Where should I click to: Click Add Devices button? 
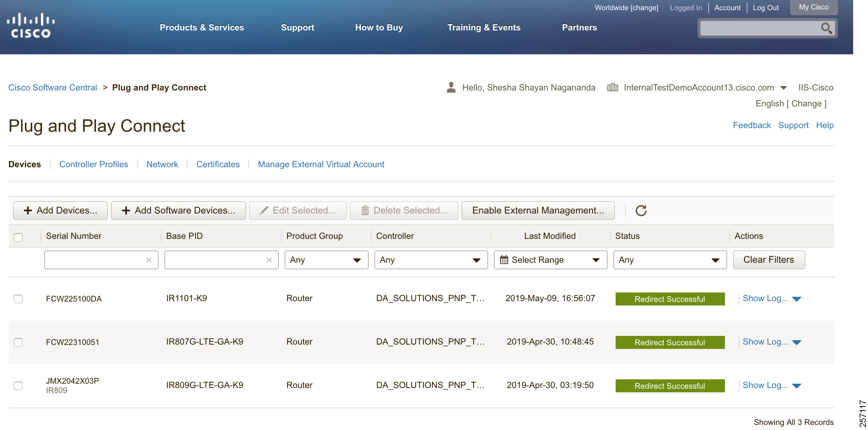60,211
